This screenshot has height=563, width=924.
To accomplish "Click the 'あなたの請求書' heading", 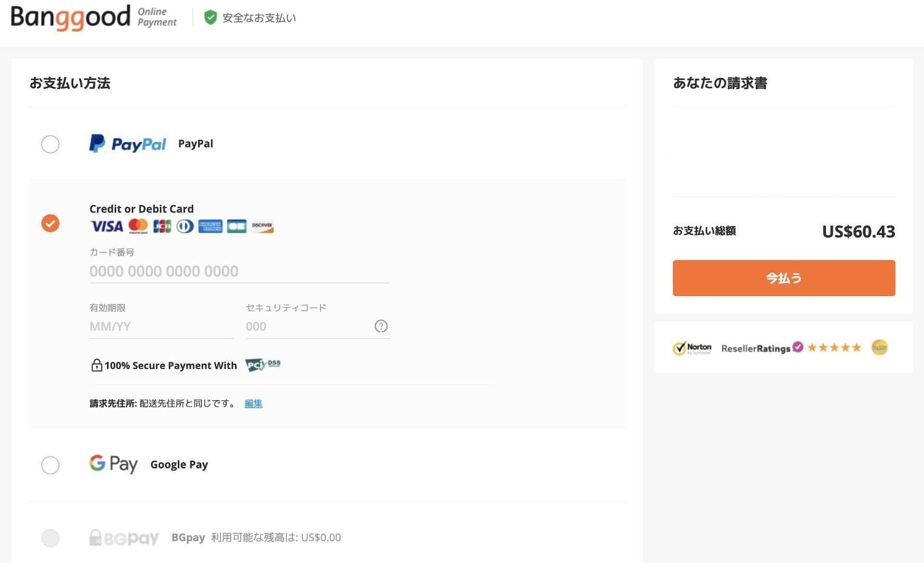I will pos(720,83).
